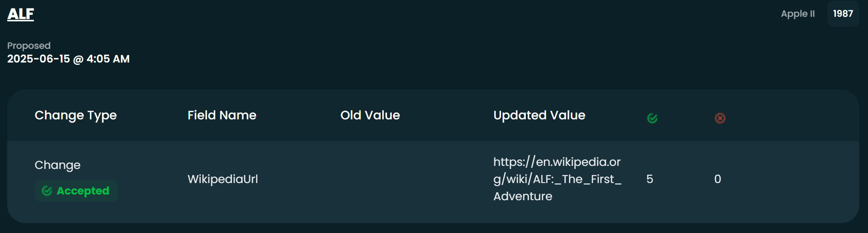Click the Old Value column header
Screen dimensions: 868x233
[370, 115]
